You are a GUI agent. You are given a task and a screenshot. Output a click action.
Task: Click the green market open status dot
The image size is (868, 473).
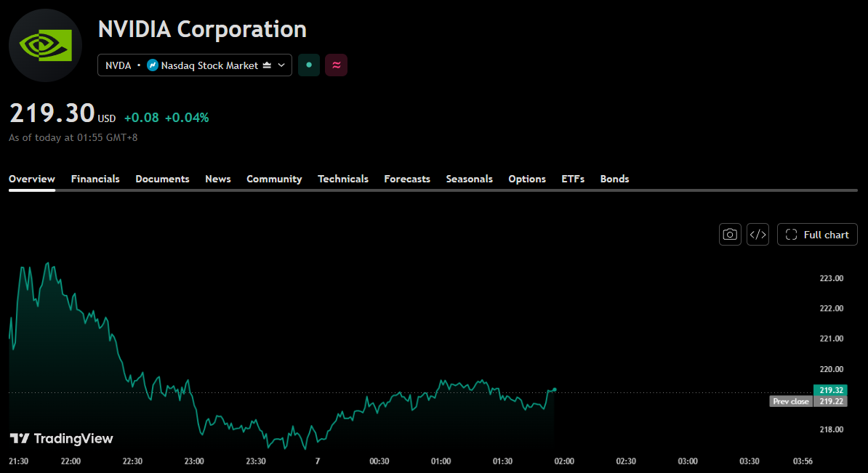pyautogui.click(x=309, y=65)
